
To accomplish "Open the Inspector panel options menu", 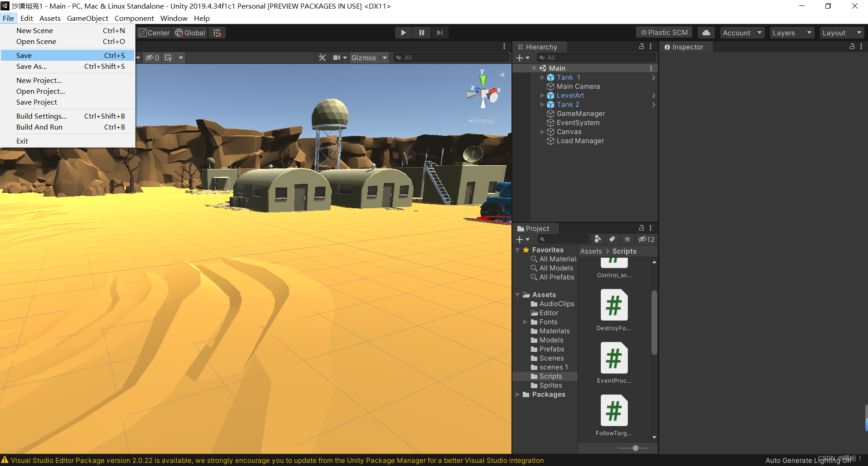I will click(x=861, y=46).
